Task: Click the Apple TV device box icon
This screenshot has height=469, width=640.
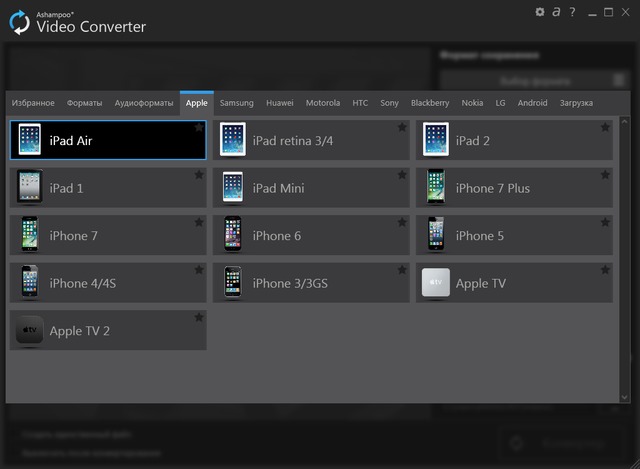Action: [435, 283]
